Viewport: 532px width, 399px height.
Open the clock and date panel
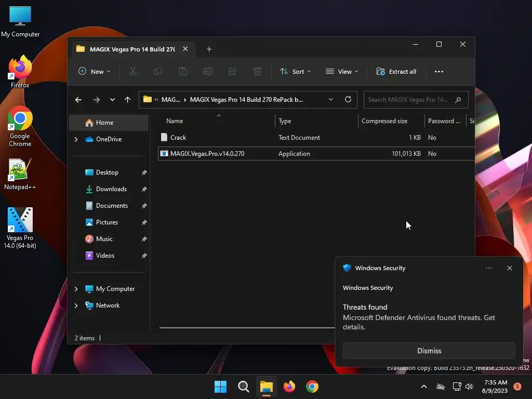pos(495,387)
